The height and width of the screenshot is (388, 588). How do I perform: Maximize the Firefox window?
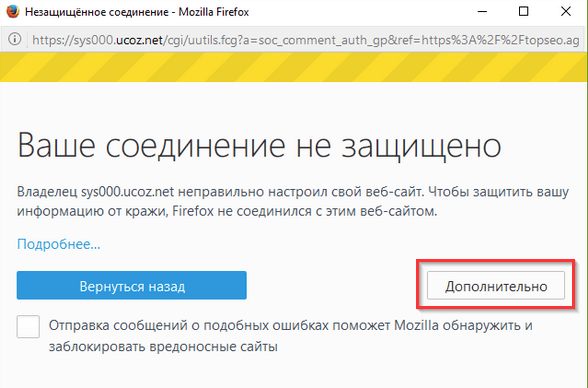pyautogui.click(x=524, y=12)
